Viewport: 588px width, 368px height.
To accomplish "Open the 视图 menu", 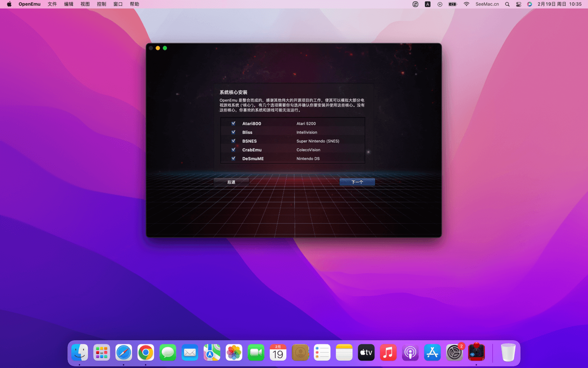I will point(85,4).
